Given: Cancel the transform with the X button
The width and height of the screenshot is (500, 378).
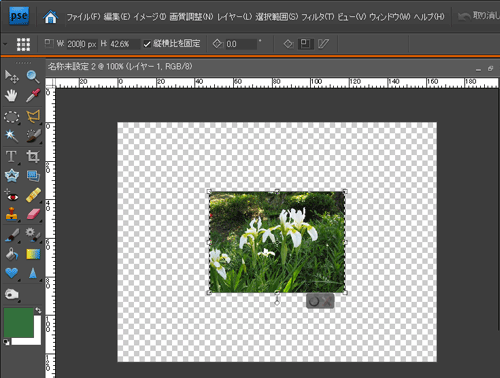Looking at the screenshot, I should point(327,302).
